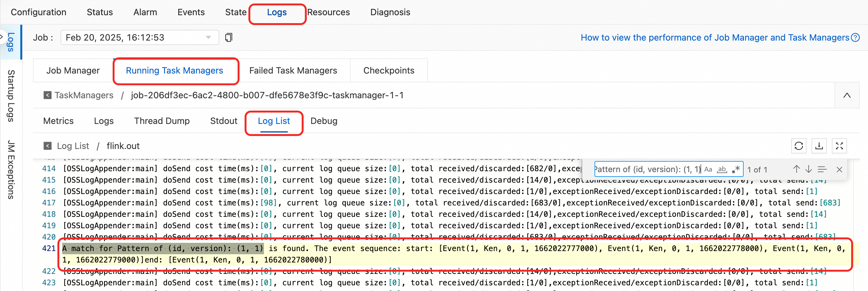Switch to Configuration tab

click(x=38, y=12)
